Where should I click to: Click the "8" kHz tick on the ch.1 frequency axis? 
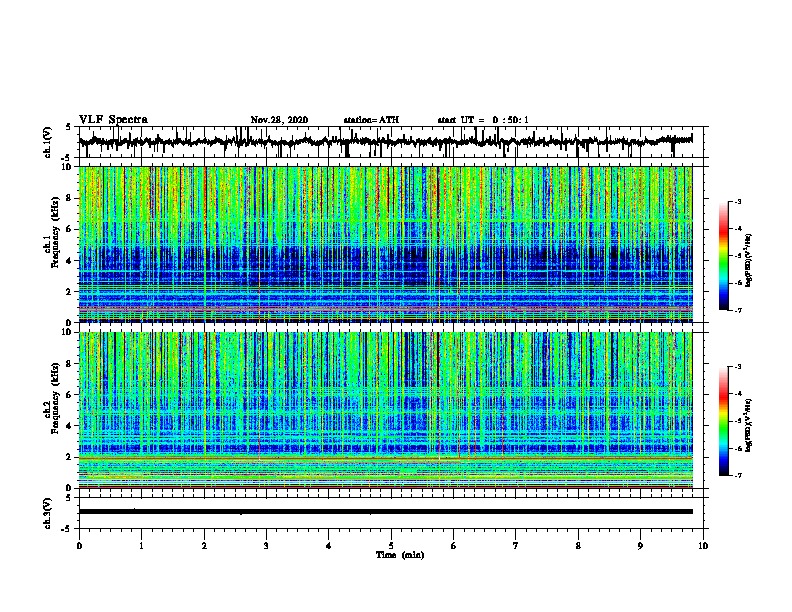tap(70, 198)
